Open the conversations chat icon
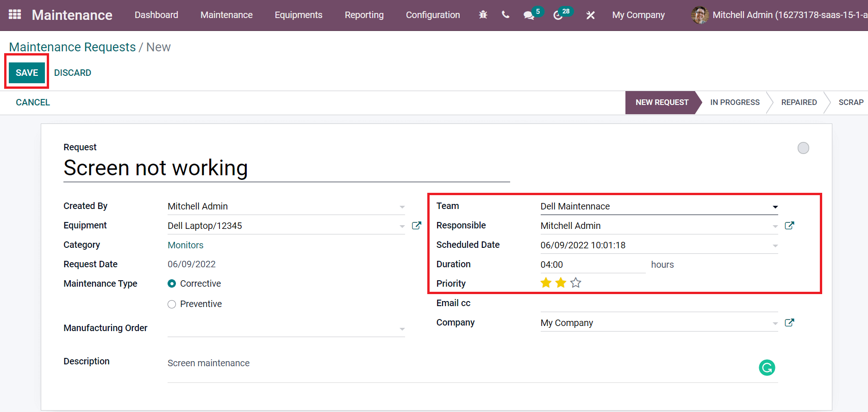Image resolution: width=868 pixels, height=412 pixels. pos(529,15)
